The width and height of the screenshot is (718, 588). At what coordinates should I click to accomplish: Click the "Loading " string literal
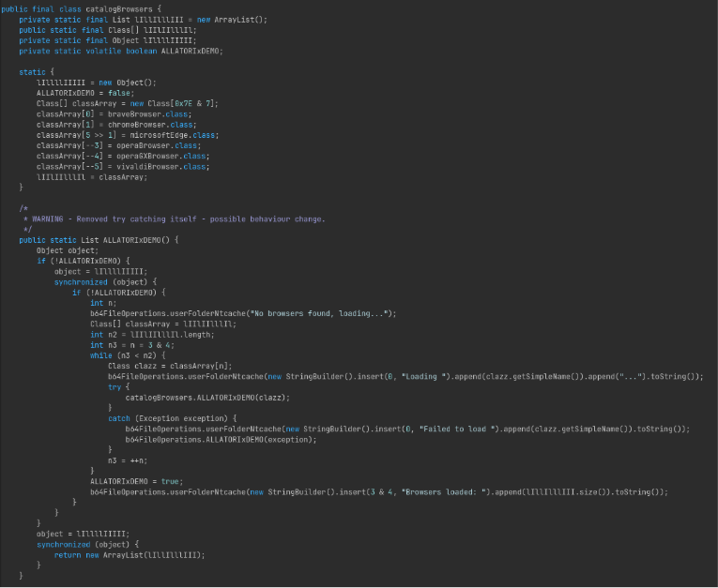coord(423,377)
